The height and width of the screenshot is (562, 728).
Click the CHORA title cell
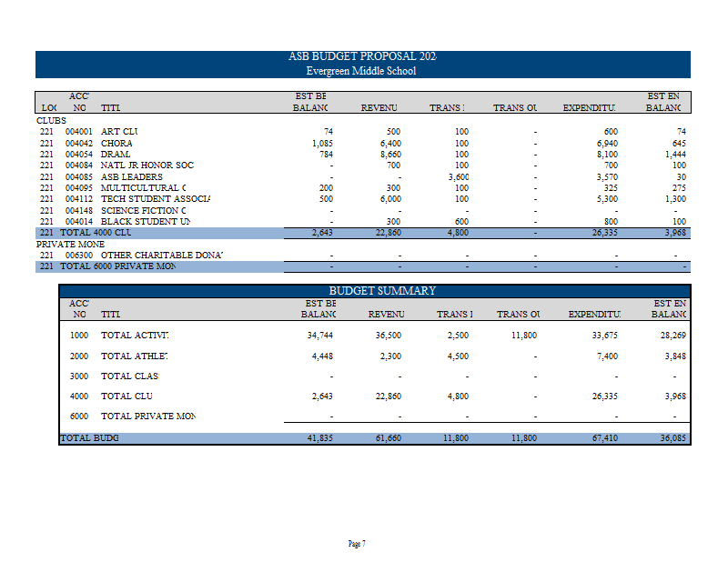tap(116, 144)
